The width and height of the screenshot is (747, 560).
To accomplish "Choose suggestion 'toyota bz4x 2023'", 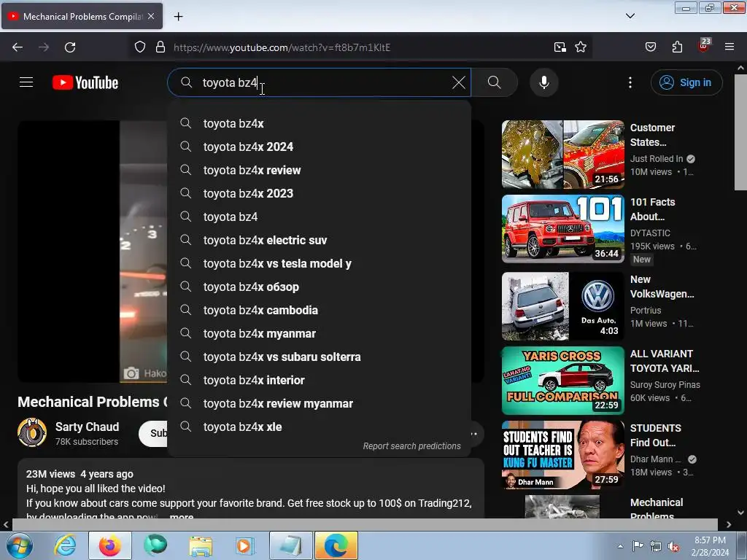I will point(320,193).
